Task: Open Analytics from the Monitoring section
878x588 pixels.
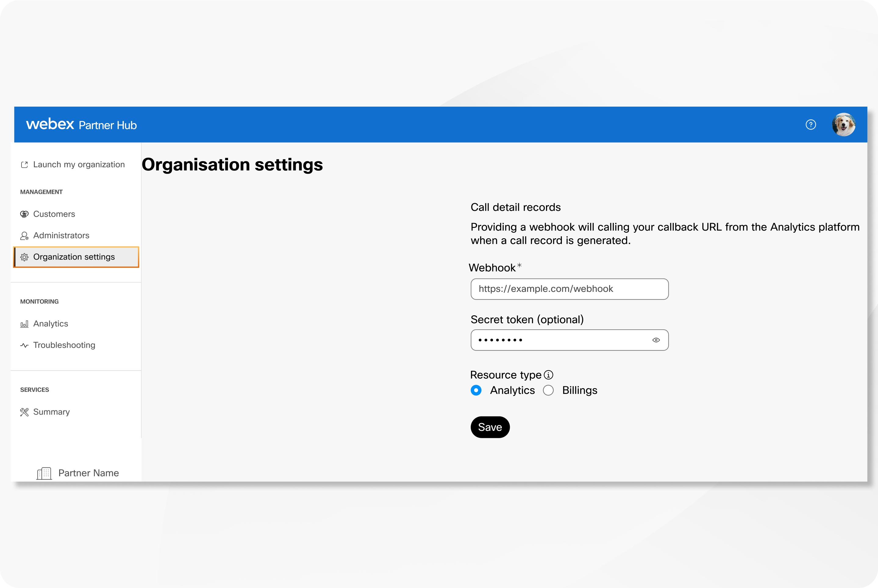Action: coord(50,323)
